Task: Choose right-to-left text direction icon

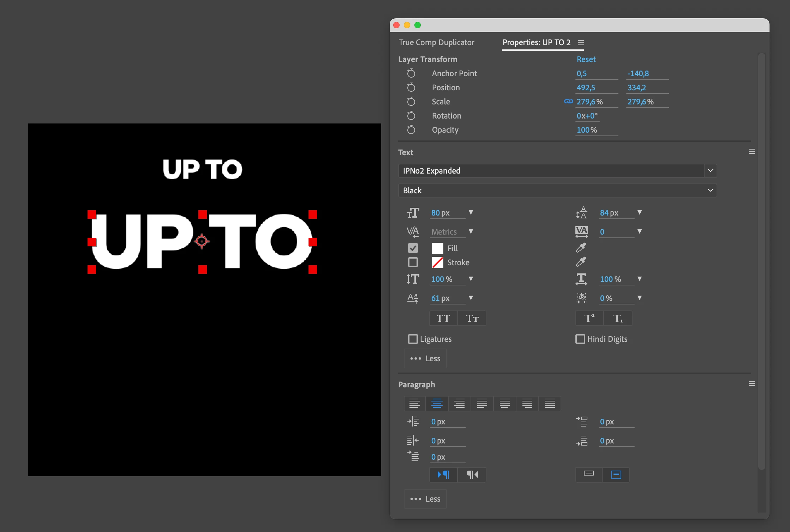Action: pyautogui.click(x=472, y=474)
